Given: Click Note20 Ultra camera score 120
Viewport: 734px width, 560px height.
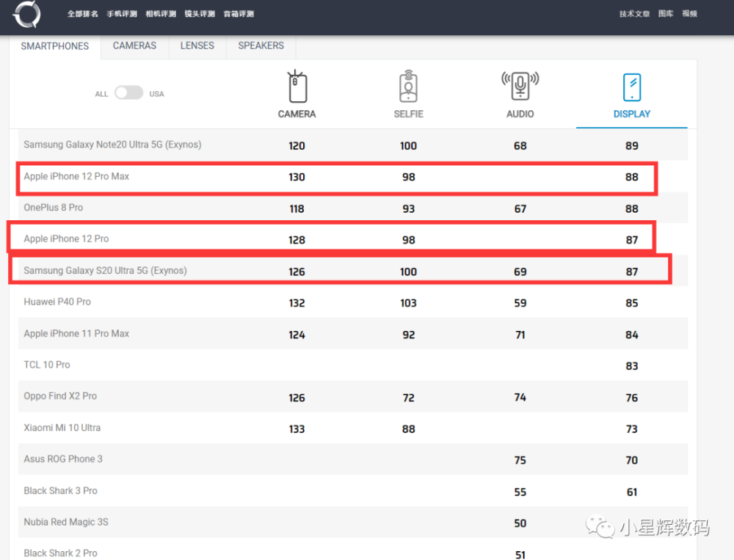Looking at the screenshot, I should (x=297, y=145).
